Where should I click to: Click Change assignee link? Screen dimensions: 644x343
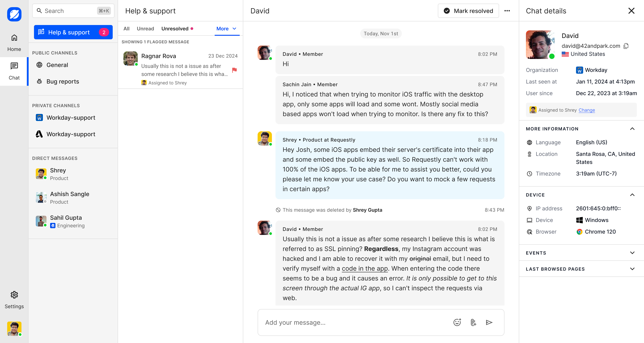click(587, 110)
